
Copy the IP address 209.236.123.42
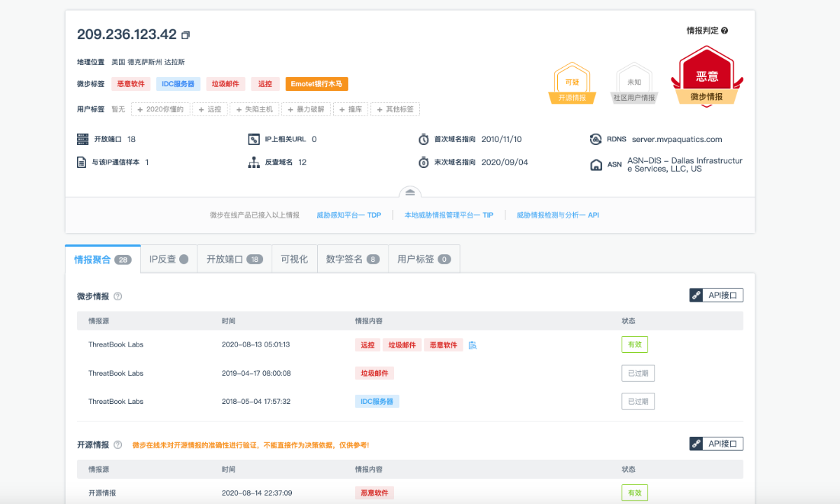tap(185, 35)
